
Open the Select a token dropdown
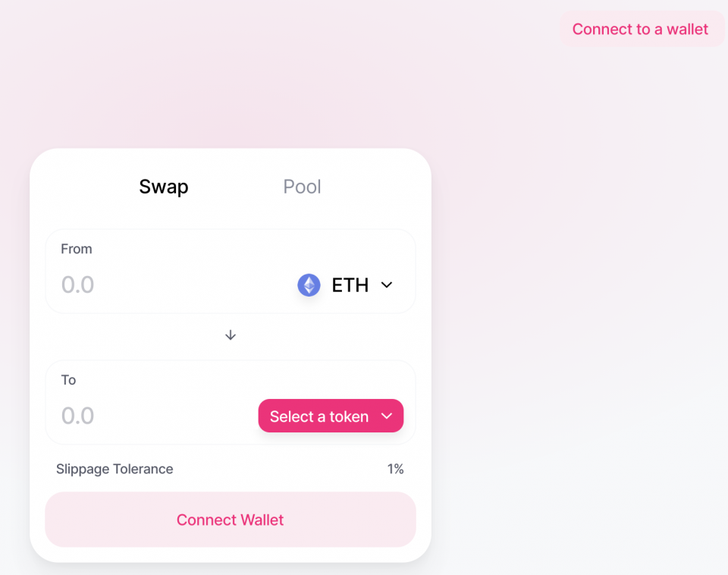click(x=331, y=416)
